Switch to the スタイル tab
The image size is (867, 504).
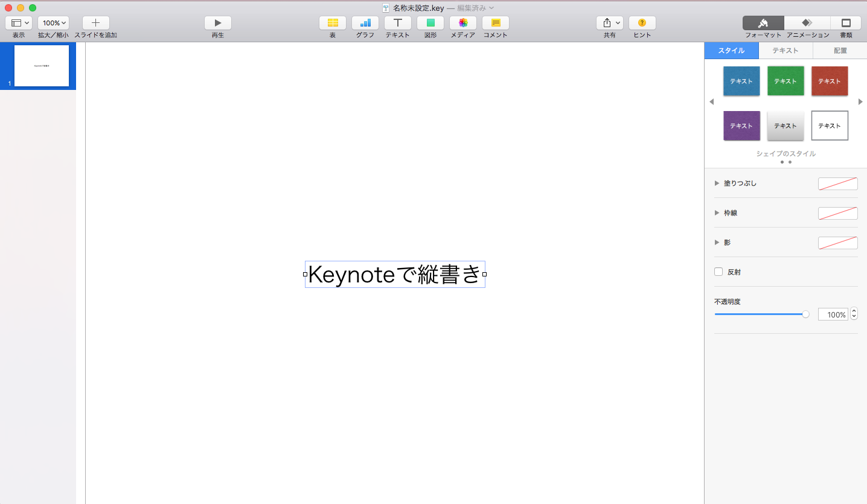[731, 51]
